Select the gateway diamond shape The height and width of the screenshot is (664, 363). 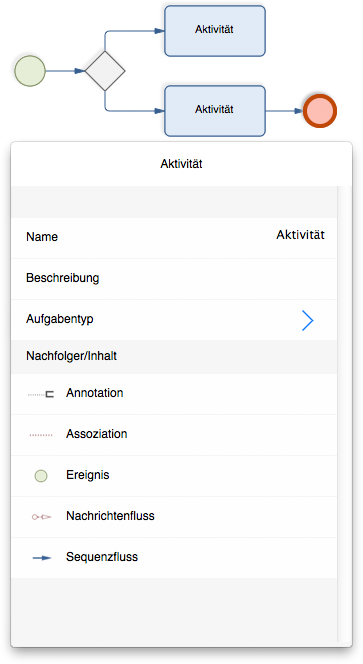(x=105, y=71)
